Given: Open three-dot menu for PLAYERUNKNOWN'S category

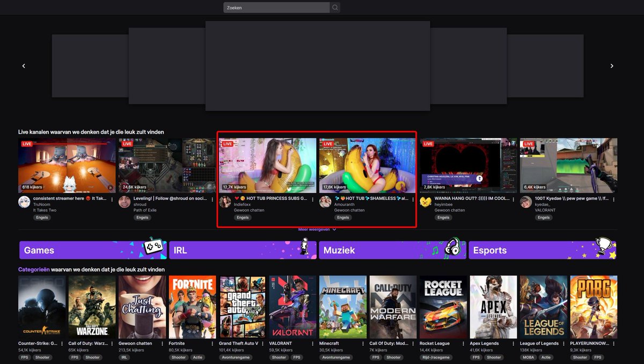Looking at the screenshot, I should (614, 344).
